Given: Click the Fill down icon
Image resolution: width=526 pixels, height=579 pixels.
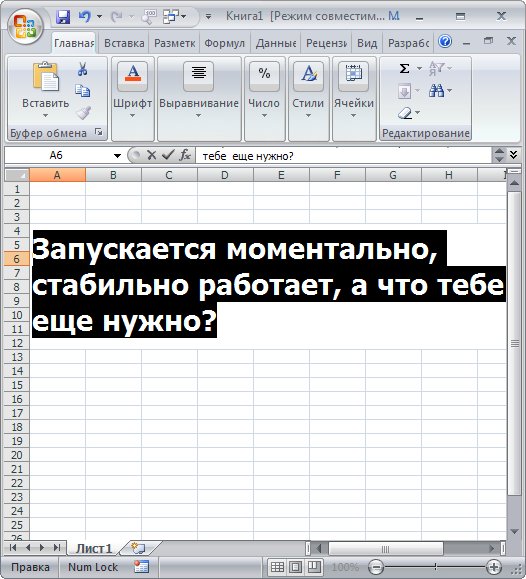Looking at the screenshot, I should pos(404,91).
